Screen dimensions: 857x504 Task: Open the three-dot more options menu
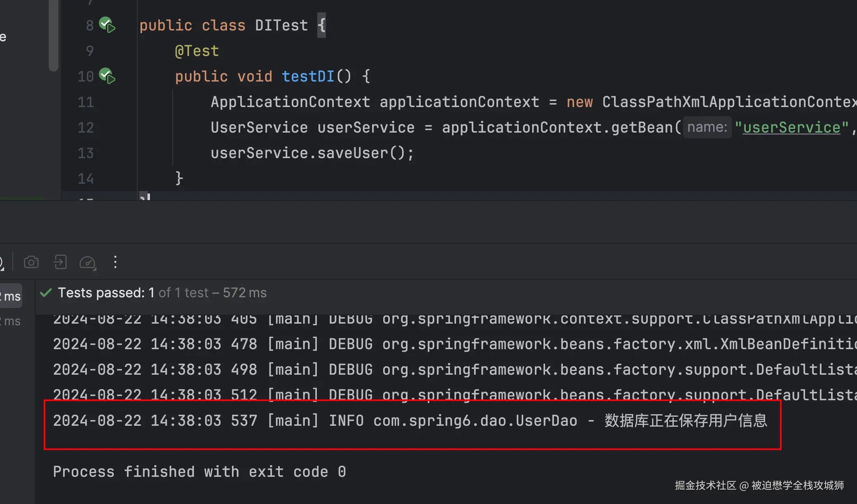(115, 262)
